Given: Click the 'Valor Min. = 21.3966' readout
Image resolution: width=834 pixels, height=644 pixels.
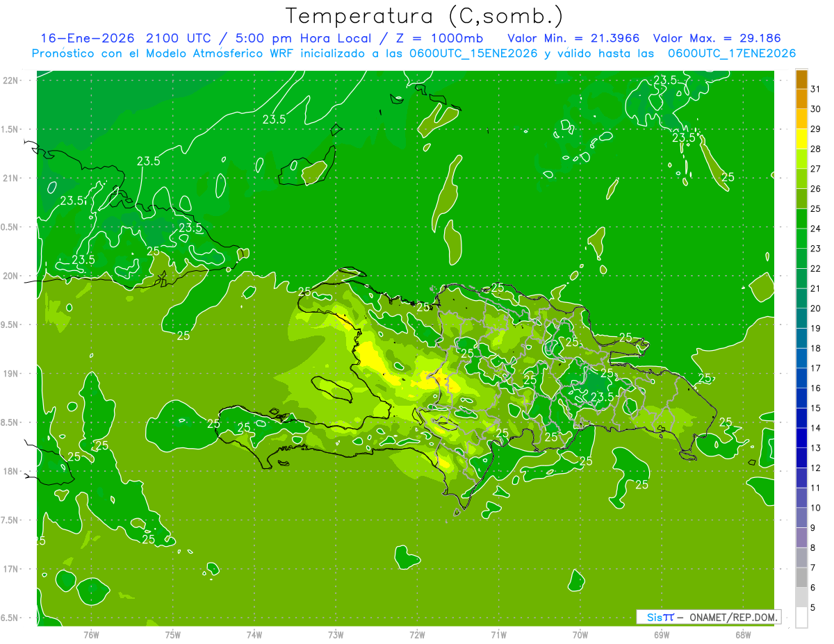Looking at the screenshot, I should (573, 38).
